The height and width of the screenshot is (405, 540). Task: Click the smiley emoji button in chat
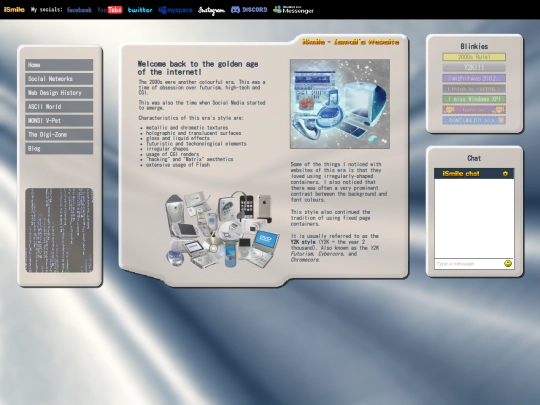click(508, 263)
